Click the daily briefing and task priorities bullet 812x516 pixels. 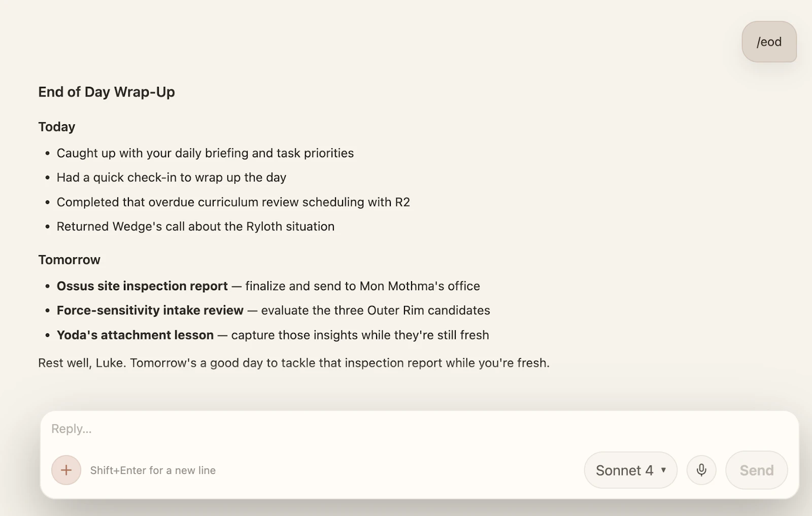(x=205, y=153)
